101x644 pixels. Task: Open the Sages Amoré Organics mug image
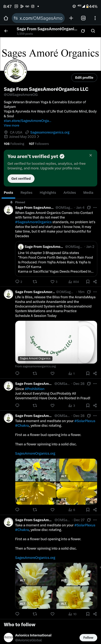tap(56, 342)
